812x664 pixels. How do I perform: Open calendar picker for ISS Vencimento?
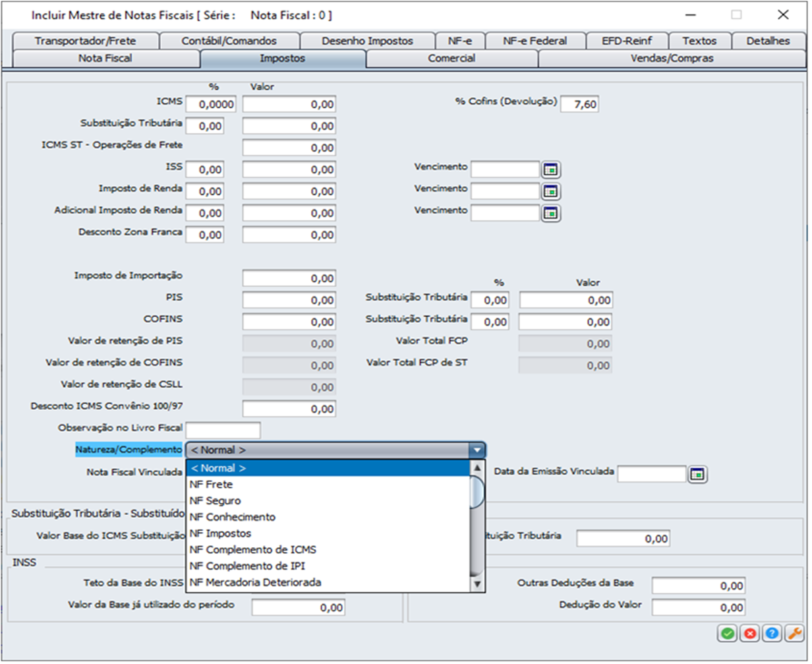(x=551, y=169)
